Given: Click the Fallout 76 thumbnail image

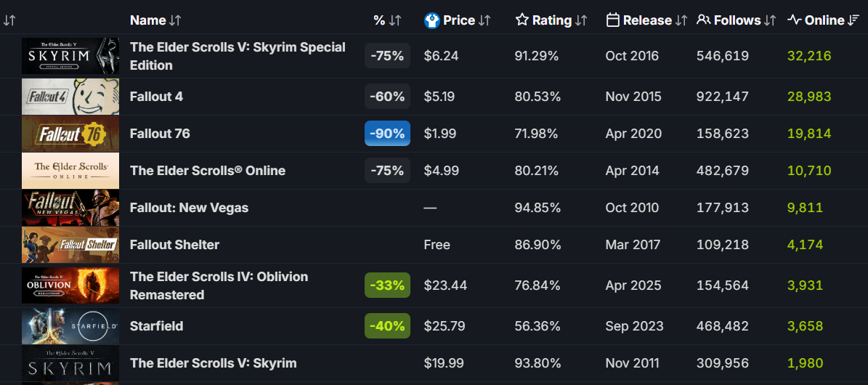Looking at the screenshot, I should [70, 134].
